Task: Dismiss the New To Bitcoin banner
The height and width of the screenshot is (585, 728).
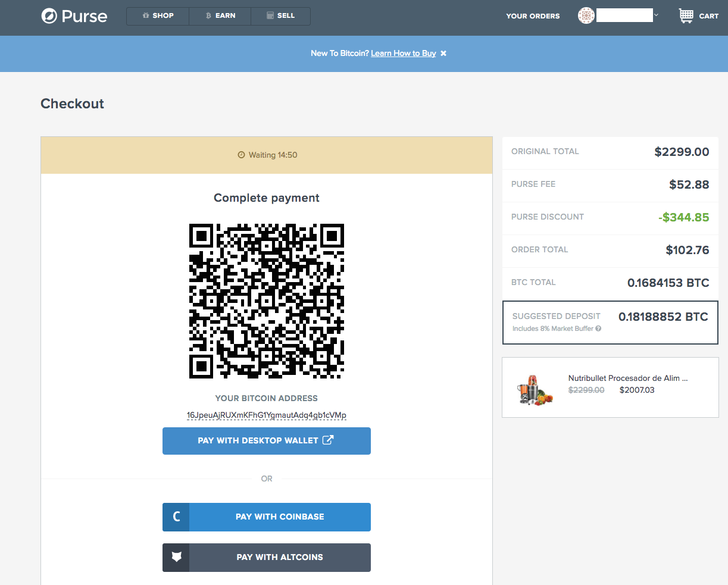Action: pos(443,54)
